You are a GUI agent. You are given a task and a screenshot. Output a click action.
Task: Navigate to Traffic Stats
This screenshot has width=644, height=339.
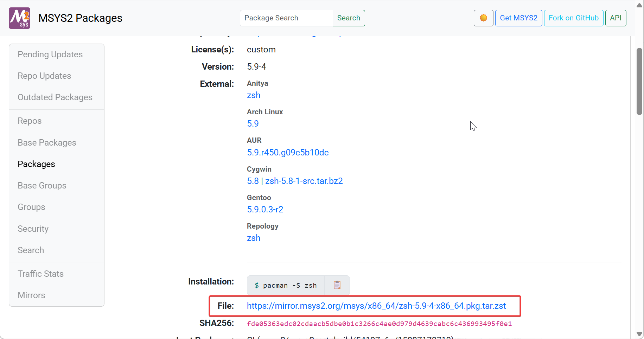click(x=40, y=274)
